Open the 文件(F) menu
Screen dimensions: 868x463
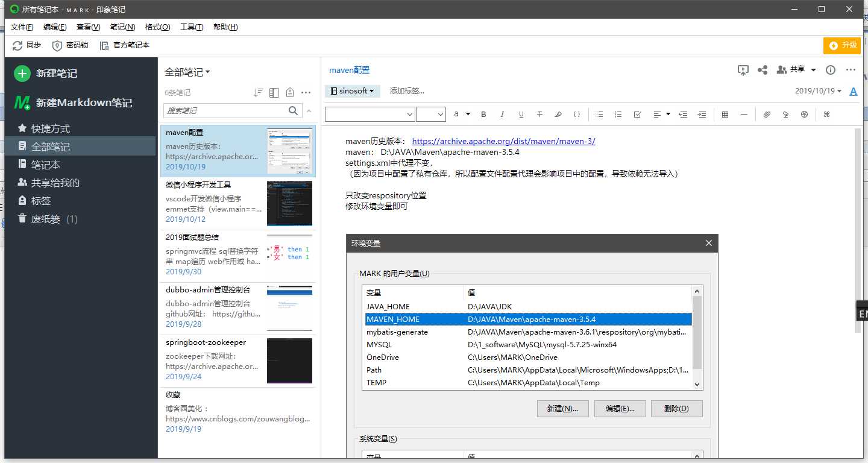[22, 27]
